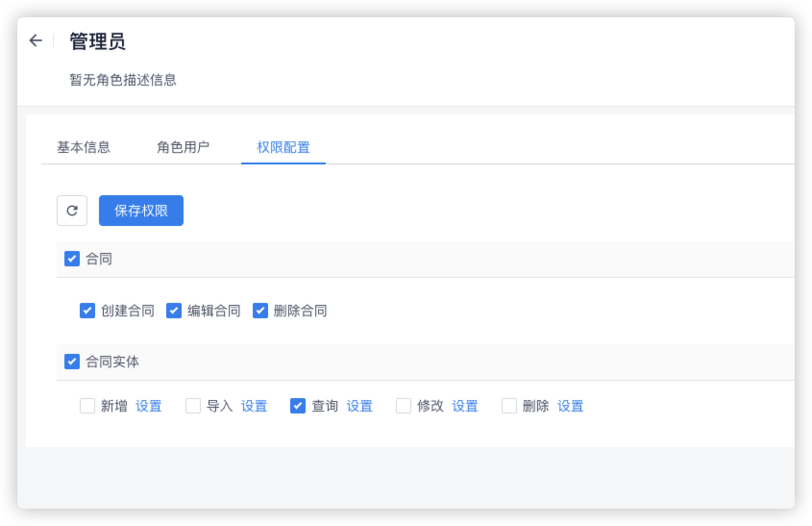Open 设置 link for 查询
This screenshot has width=812, height=526.
pos(359,406)
